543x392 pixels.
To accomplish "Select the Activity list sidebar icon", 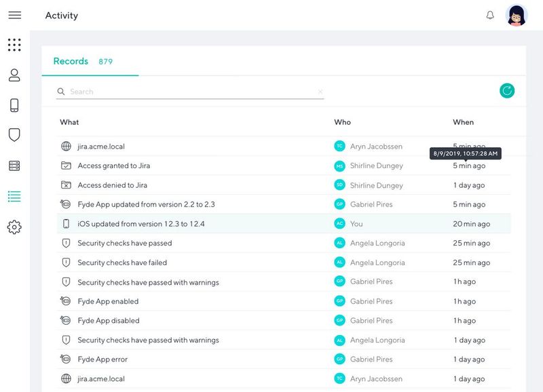I will click(14, 196).
